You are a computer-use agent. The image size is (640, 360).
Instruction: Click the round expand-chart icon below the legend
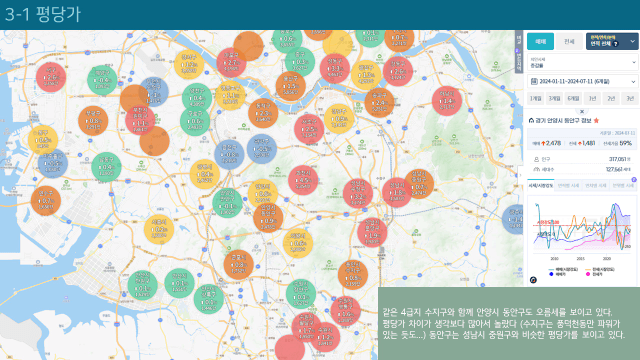point(533,280)
